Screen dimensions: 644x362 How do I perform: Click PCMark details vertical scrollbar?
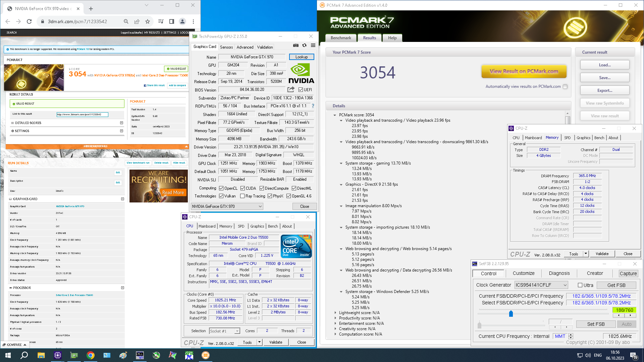click(568, 121)
